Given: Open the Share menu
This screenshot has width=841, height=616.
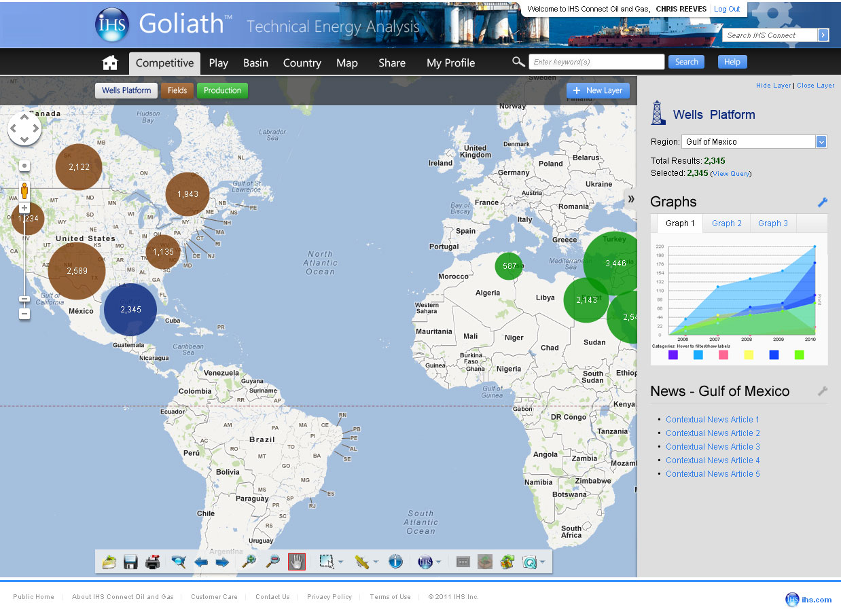Looking at the screenshot, I should [x=392, y=63].
